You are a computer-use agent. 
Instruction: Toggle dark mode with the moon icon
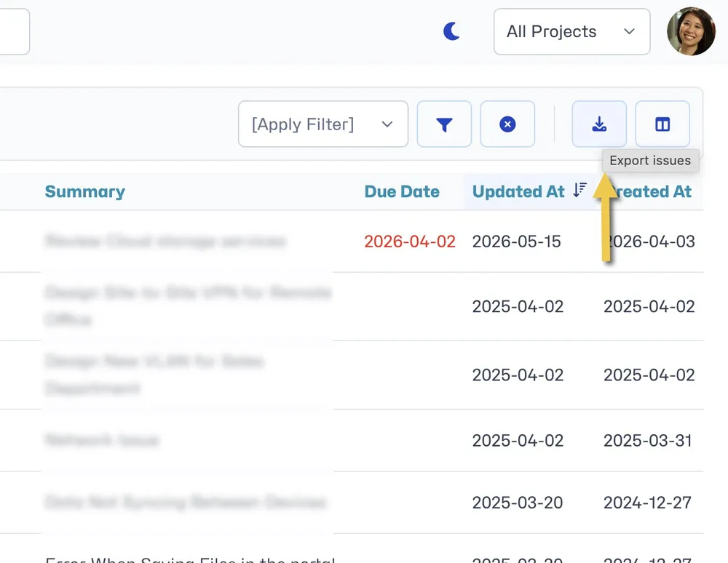point(451,31)
